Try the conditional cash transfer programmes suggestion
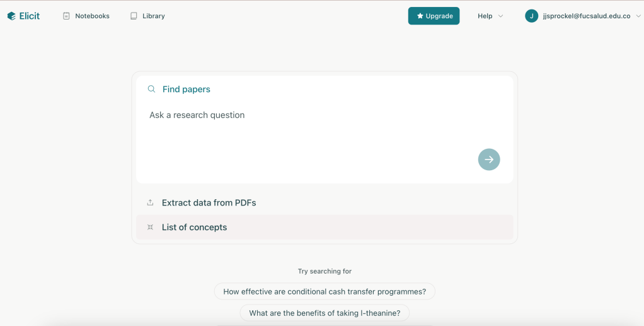Screen dimensions: 644x326 coord(325,291)
